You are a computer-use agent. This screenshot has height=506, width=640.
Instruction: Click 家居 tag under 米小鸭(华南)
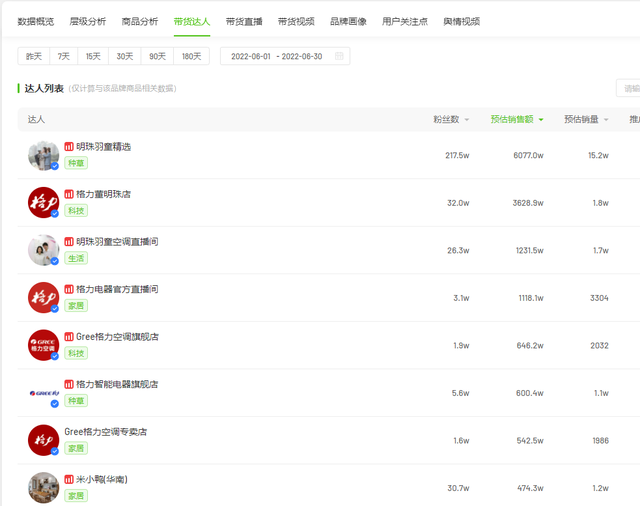click(x=76, y=496)
